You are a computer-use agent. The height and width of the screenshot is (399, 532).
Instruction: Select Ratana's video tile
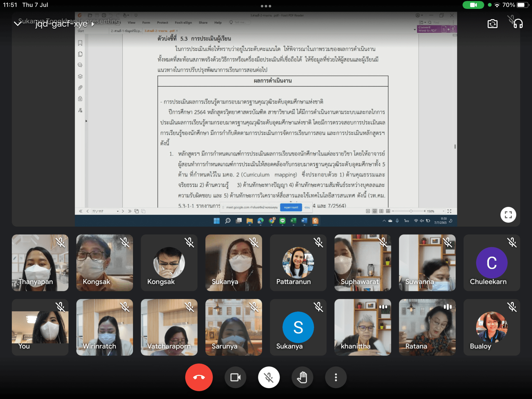(427, 327)
